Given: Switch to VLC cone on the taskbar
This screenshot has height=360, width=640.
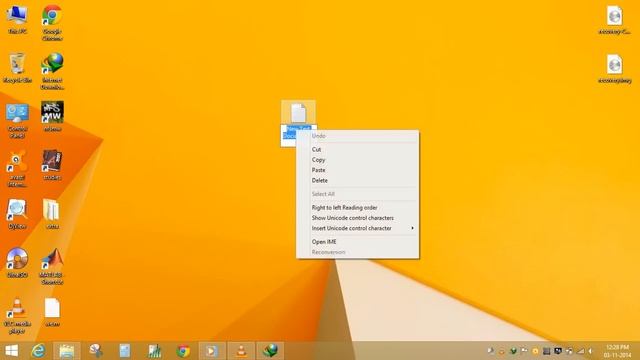Looking at the screenshot, I should 241,351.
